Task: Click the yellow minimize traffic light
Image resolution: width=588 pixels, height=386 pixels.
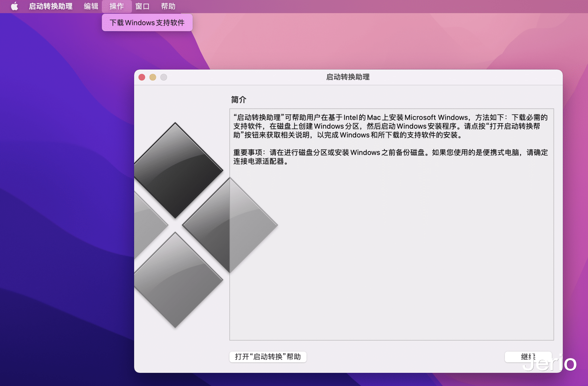Action: coord(153,77)
